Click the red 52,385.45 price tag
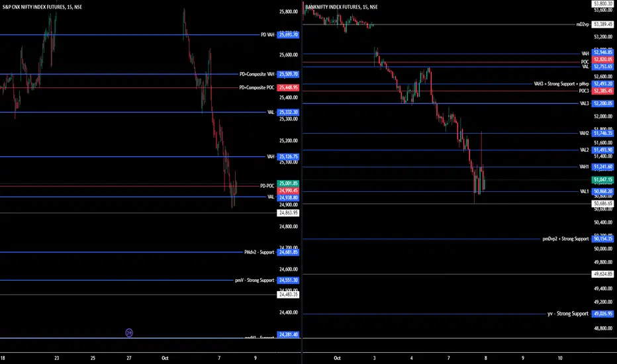The image size is (617, 364). tap(603, 91)
